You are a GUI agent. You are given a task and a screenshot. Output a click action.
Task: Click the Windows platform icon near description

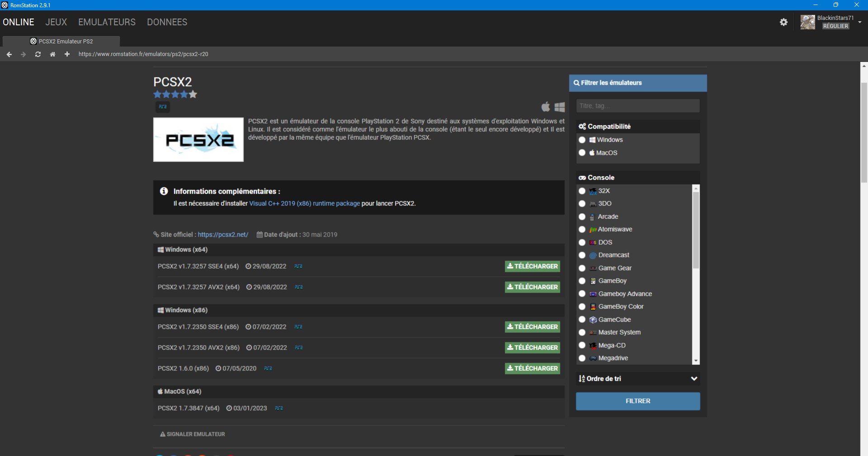[x=560, y=107]
